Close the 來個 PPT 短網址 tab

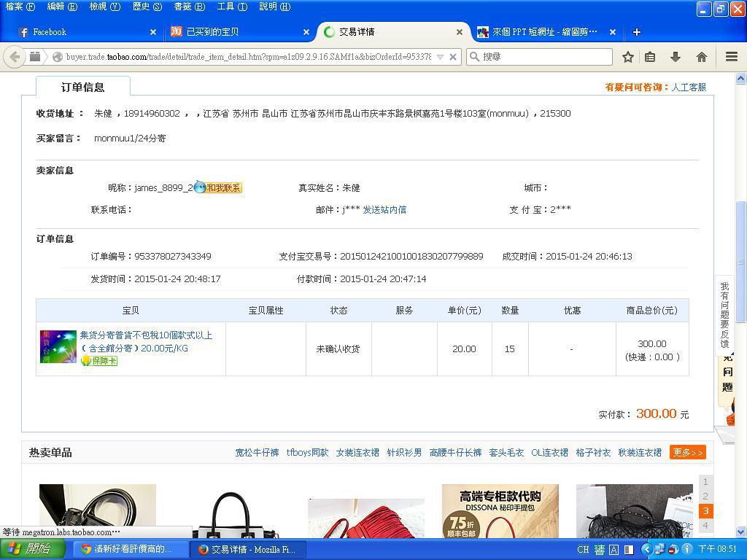tap(613, 32)
